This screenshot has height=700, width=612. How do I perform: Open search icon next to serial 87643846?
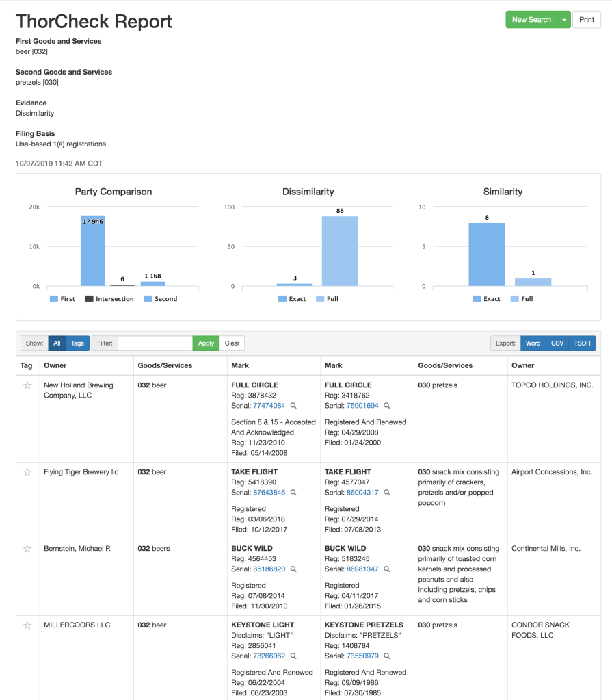[x=293, y=493]
